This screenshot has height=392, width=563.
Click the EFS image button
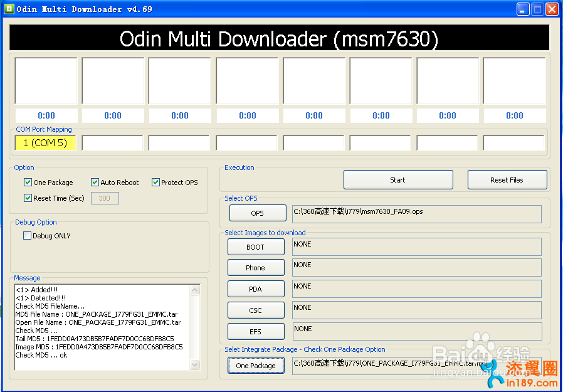(x=256, y=332)
